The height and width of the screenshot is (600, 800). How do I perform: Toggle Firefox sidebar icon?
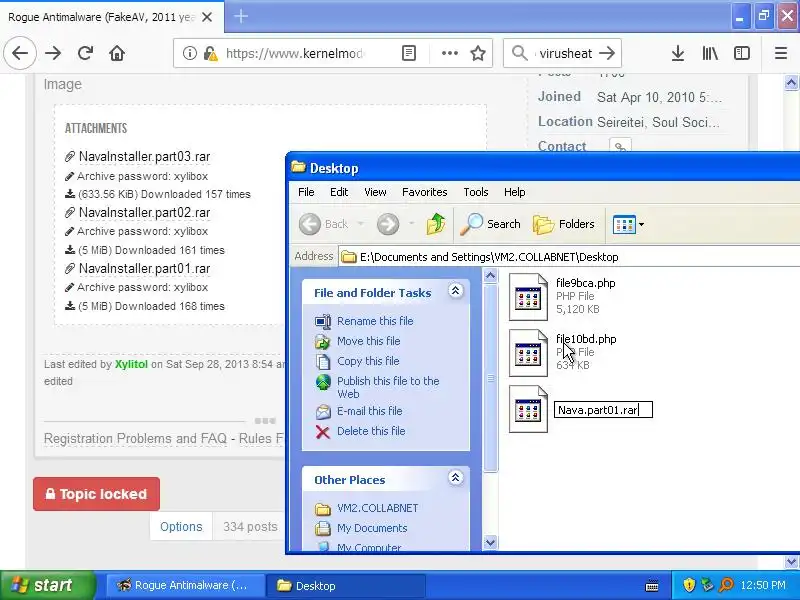click(741, 53)
